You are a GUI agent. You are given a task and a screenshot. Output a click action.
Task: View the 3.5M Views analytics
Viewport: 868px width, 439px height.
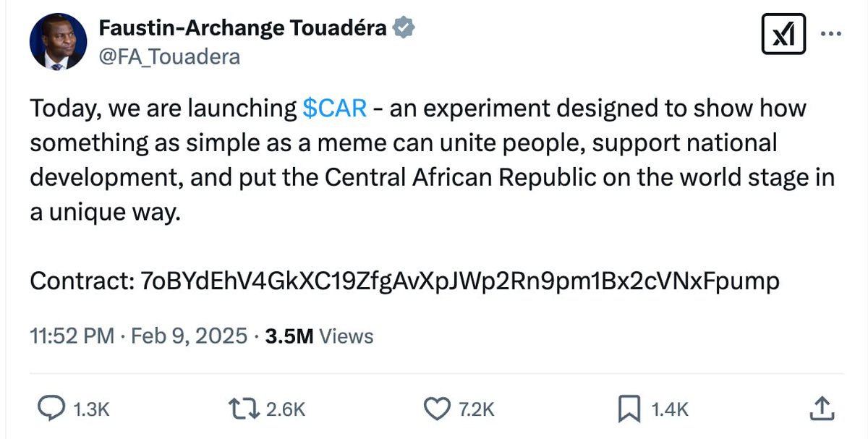click(x=319, y=336)
